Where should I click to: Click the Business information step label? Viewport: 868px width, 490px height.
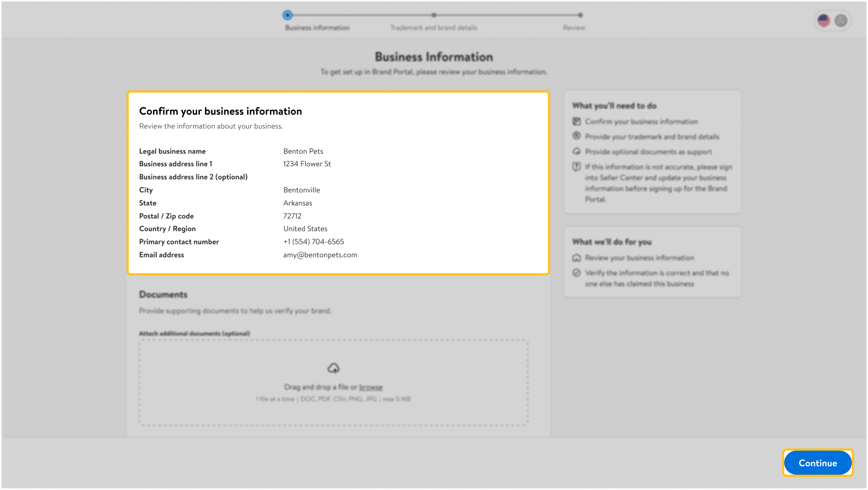[316, 27]
